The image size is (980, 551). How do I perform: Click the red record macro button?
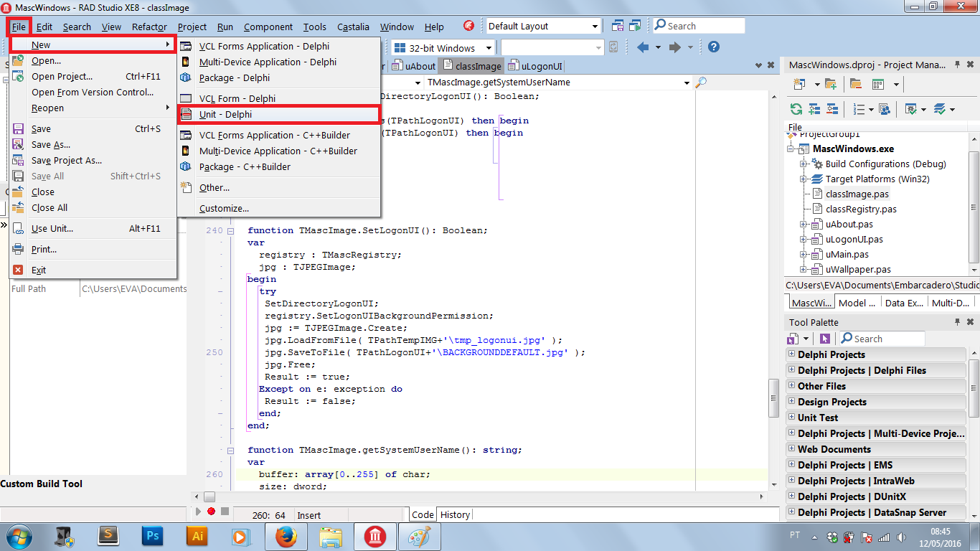click(211, 512)
